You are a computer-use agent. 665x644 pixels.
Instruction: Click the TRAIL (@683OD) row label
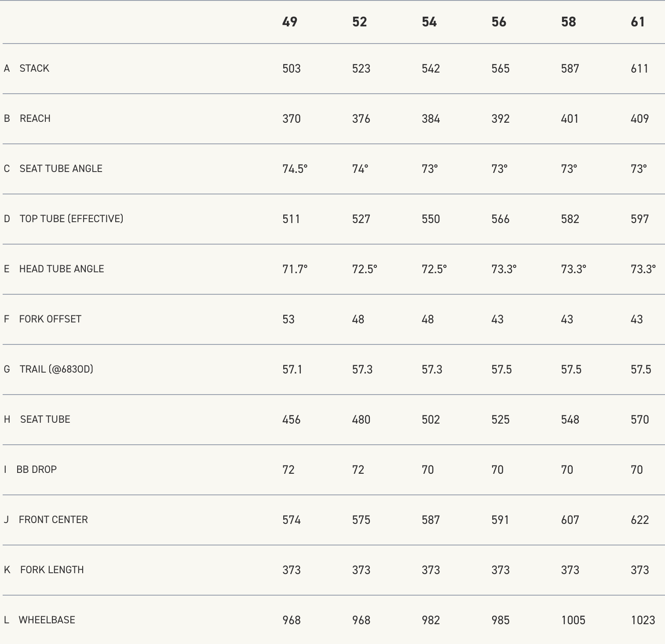click(56, 370)
